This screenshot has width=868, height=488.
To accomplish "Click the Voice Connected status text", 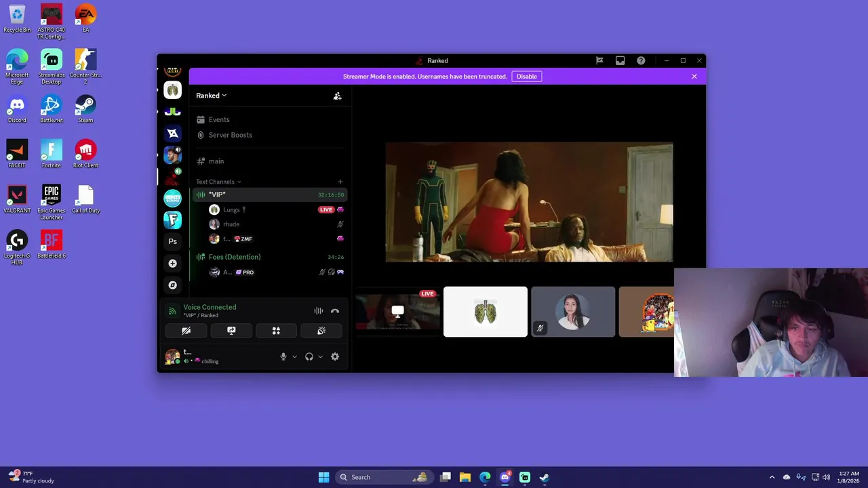I will tap(210, 307).
